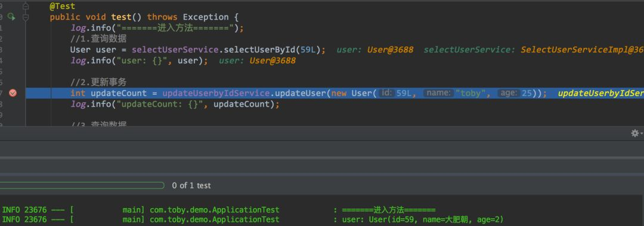Click the com.toby.demo.ApplicationTest logger in first log line
The height and width of the screenshot is (226, 644).
215,210
